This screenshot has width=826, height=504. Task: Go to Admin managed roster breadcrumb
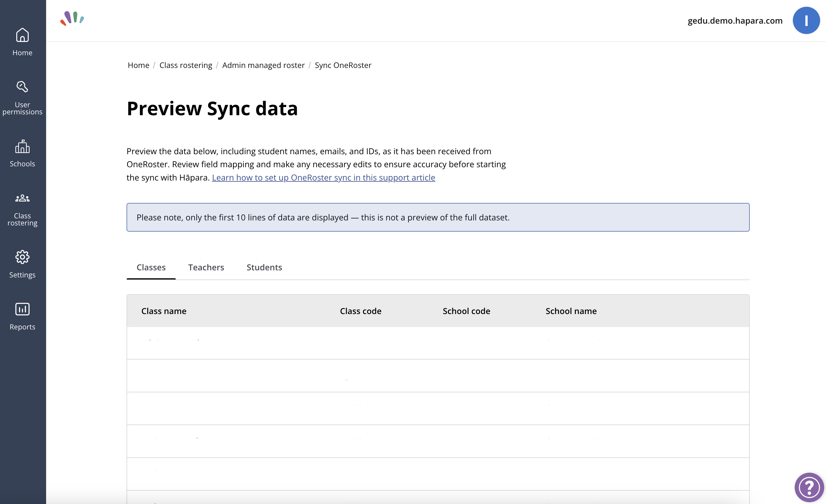point(263,65)
